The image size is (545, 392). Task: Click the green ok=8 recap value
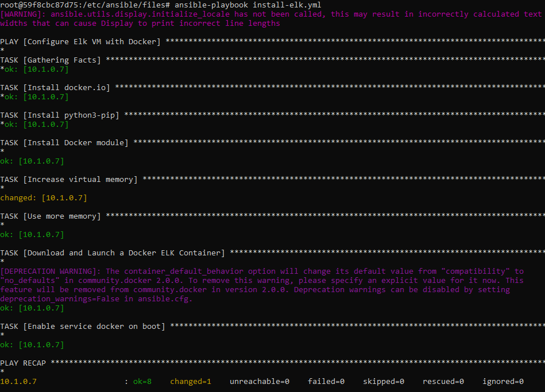coord(142,381)
